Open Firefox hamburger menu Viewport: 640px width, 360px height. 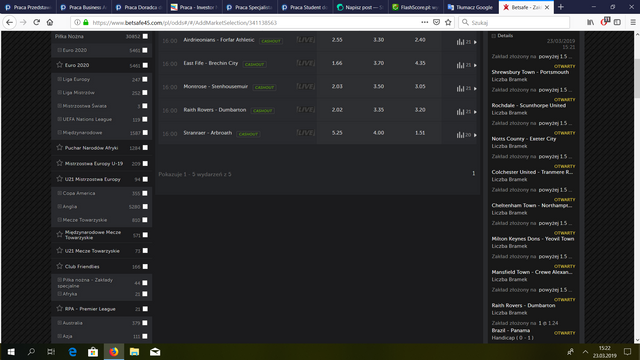(633, 22)
